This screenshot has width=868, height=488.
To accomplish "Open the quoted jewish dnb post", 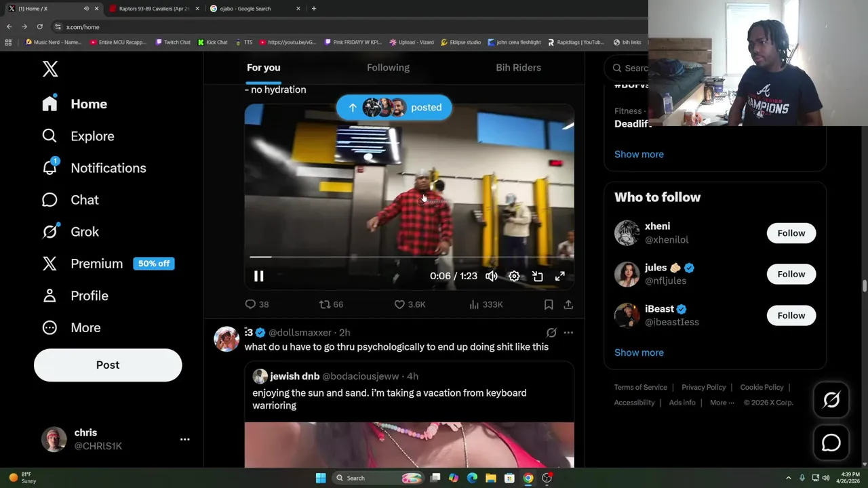I will click(410, 414).
